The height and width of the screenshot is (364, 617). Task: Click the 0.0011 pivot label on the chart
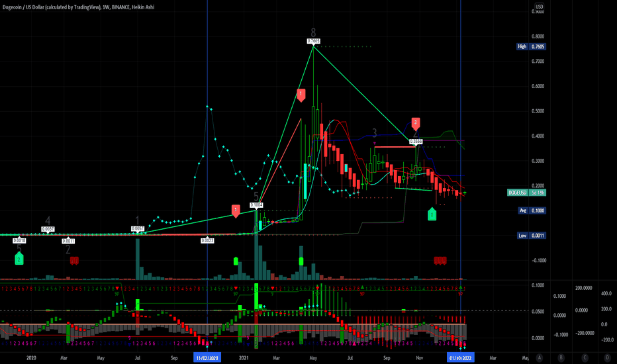[68, 241]
